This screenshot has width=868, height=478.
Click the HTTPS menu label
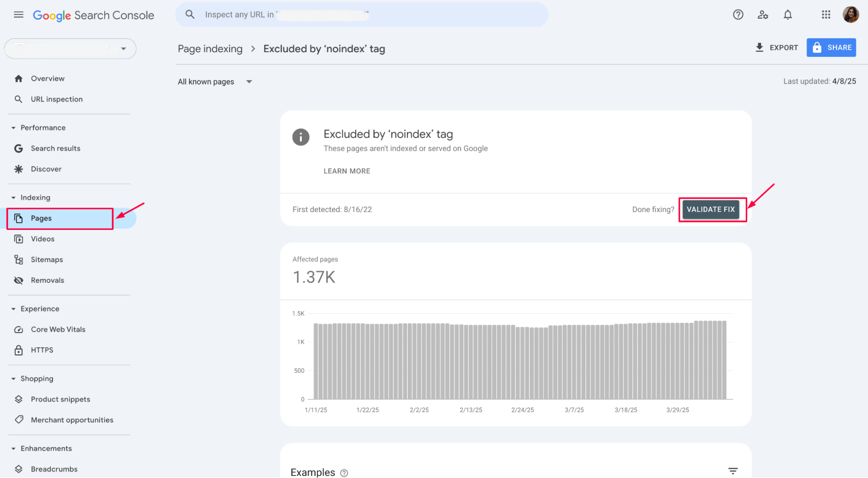(x=42, y=350)
